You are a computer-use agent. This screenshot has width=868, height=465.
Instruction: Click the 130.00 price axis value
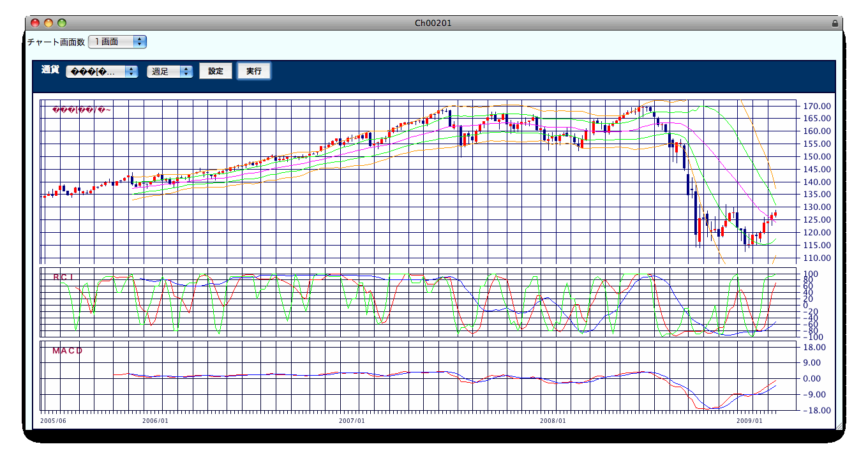pyautogui.click(x=817, y=207)
